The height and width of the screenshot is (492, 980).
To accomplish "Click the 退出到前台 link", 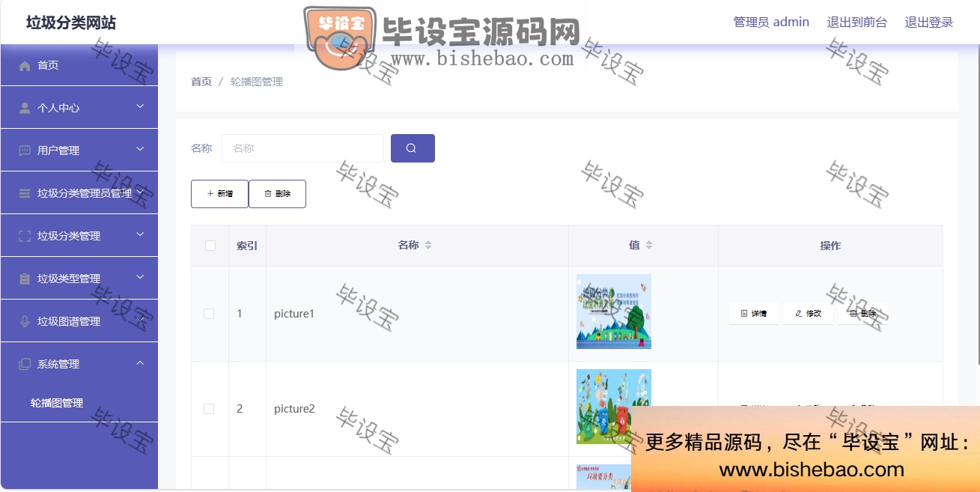I will tap(856, 22).
